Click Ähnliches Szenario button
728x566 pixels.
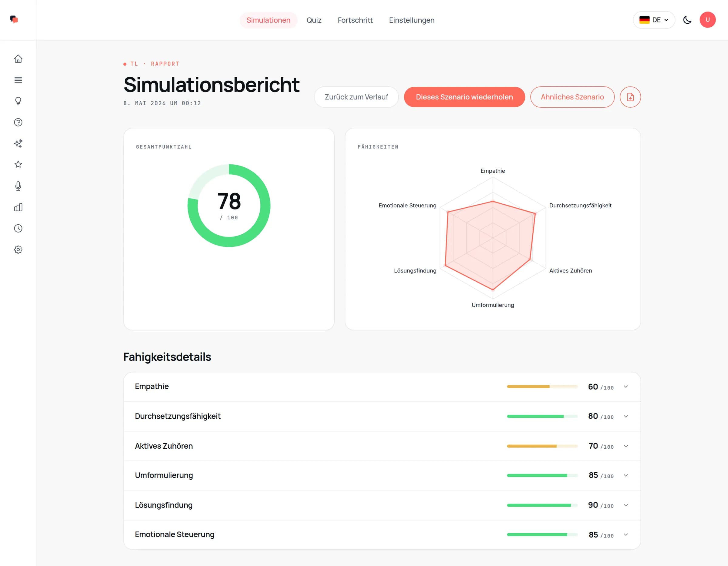pos(572,97)
